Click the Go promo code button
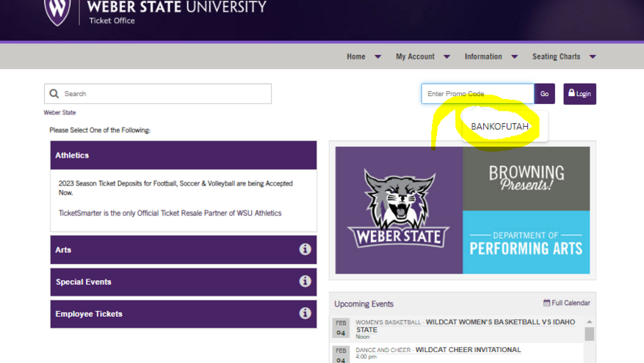The image size is (644, 363). pyautogui.click(x=545, y=94)
